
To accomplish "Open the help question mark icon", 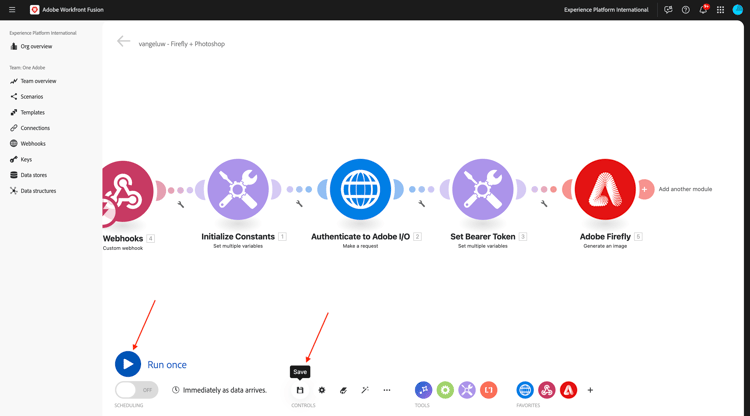I will 685,10.
